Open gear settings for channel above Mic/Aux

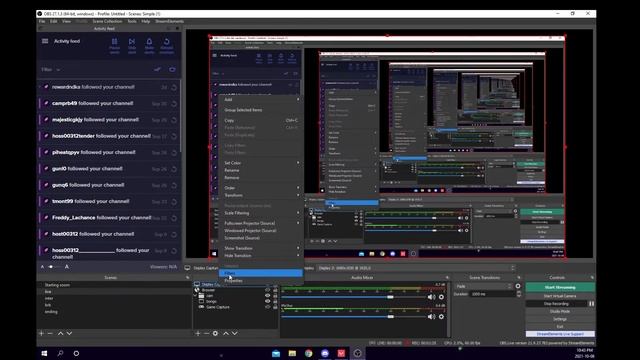pos(441,297)
